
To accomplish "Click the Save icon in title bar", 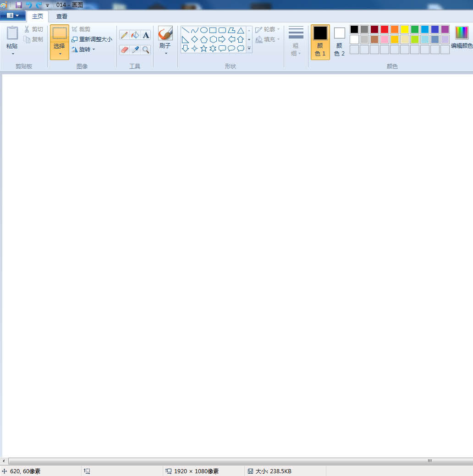I will tap(19, 5).
